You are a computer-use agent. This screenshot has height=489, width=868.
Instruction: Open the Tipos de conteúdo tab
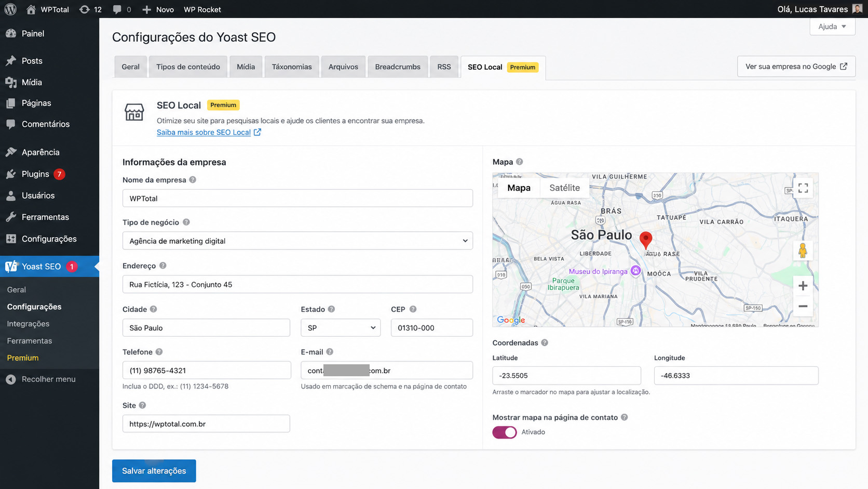tap(188, 67)
